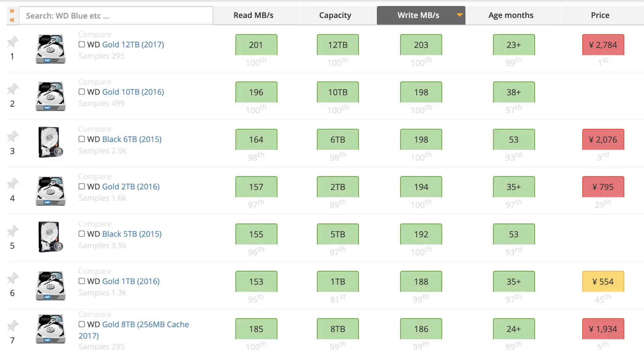The height and width of the screenshot is (350, 644).
Task: Click the orange collapse arrows icon
Action: pyautogui.click(x=12, y=20)
